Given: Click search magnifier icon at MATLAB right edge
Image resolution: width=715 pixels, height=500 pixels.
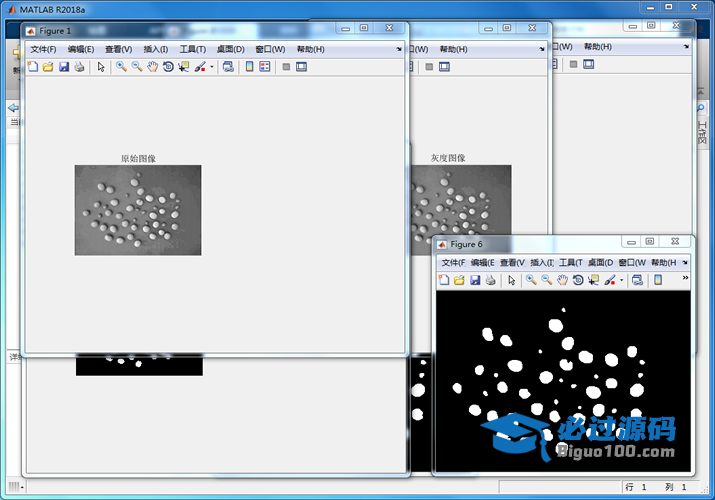Looking at the screenshot, I should pyautogui.click(x=701, y=108).
